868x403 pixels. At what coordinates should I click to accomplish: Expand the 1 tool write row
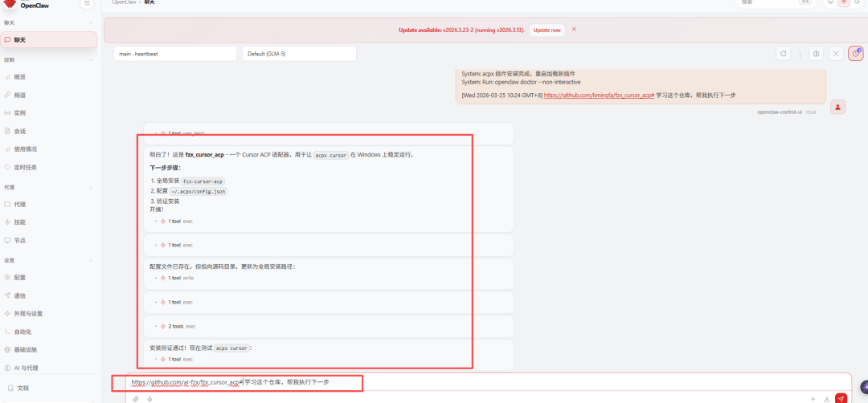(x=174, y=278)
